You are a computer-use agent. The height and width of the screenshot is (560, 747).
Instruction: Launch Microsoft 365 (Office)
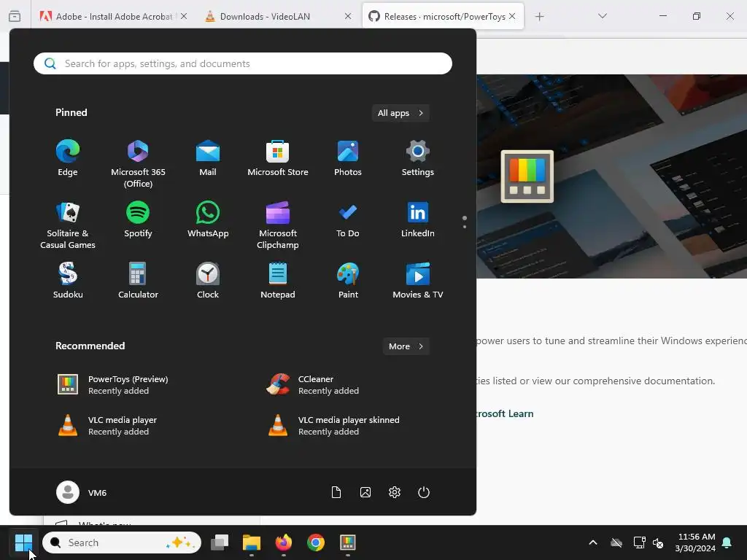(138, 164)
